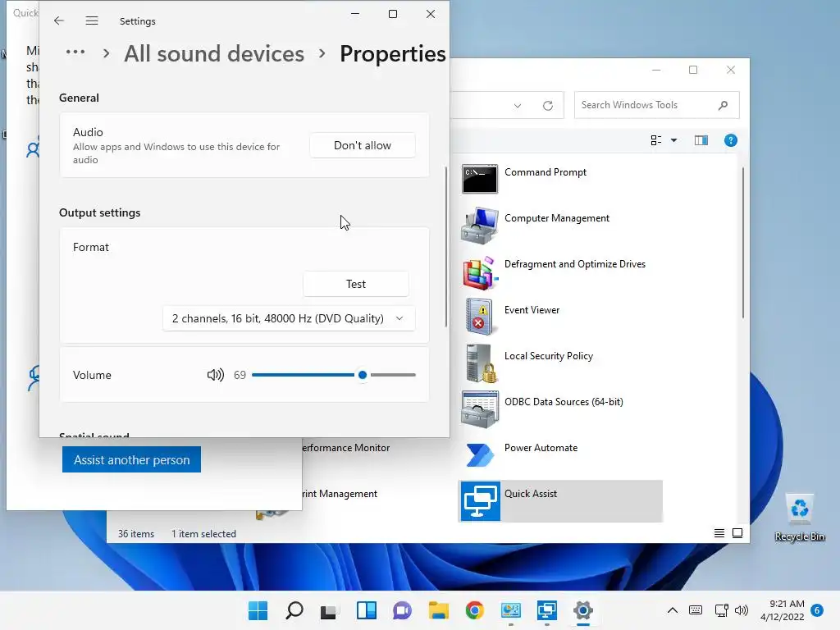Open network icon in system tray
The height and width of the screenshot is (630, 840).
click(x=722, y=610)
